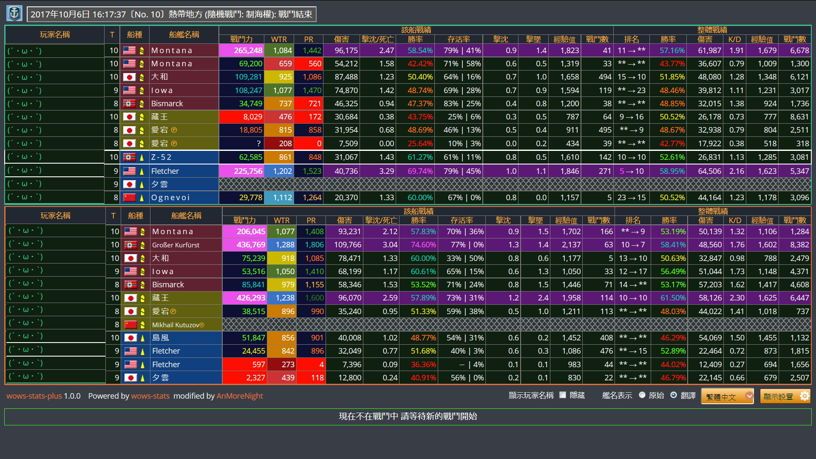Viewport: 816px width, 459px height.
Task: Click the US flag in the Fletcher row with 597
Action: pyautogui.click(x=130, y=365)
